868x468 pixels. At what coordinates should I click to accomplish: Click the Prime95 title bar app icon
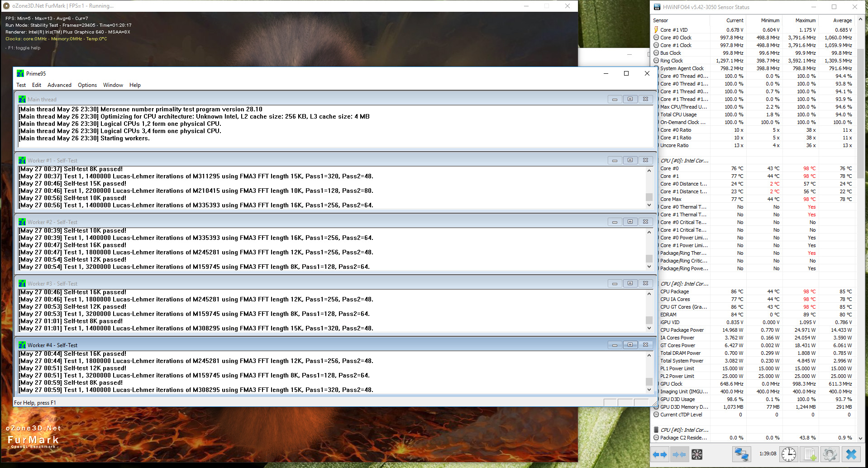coord(20,73)
